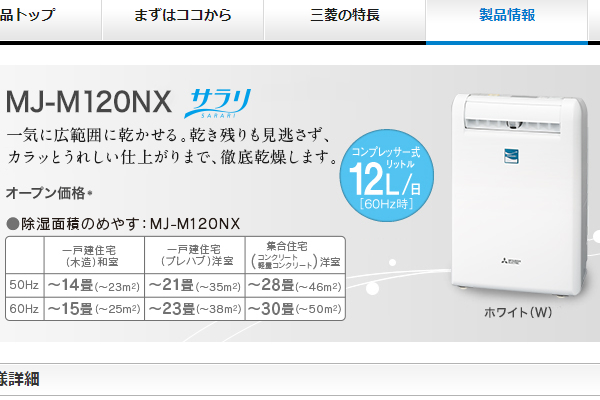Click the ～21畳 cell in the 50Hz row
Screen dimensions: 600x400
194,285
